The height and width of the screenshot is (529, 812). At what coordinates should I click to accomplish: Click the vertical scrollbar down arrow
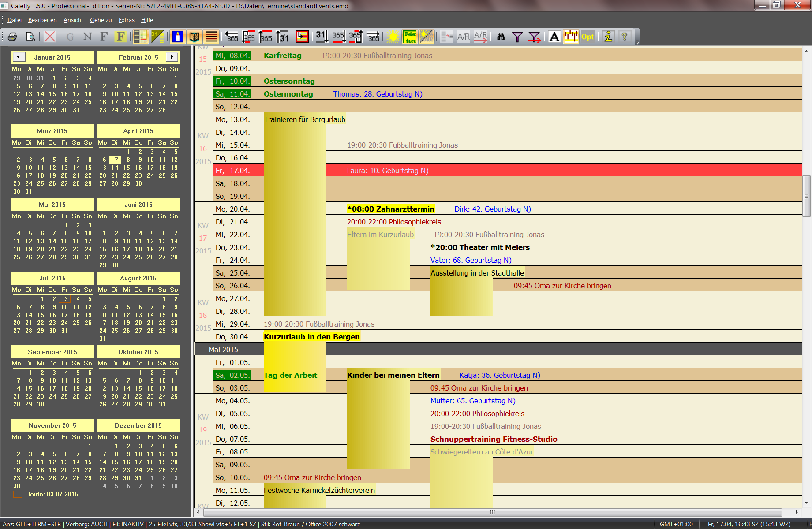pos(807,503)
